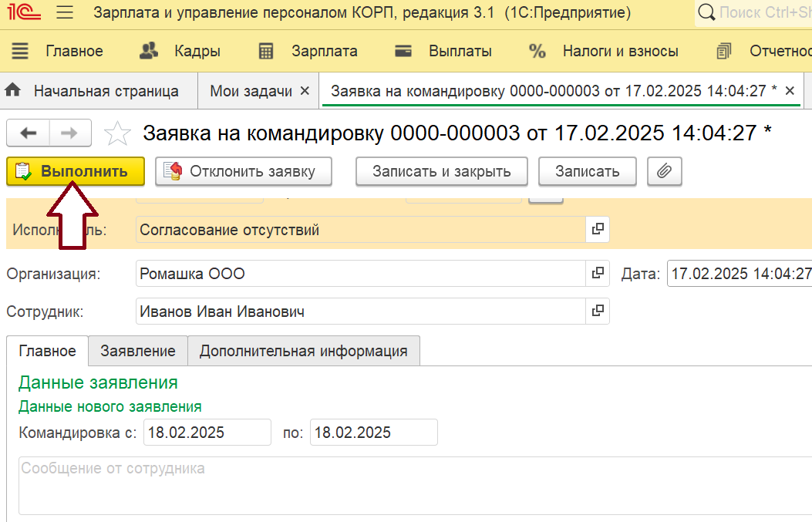812x522 pixels.
Task: Click the sections panel menu icon
Action: tap(20, 52)
